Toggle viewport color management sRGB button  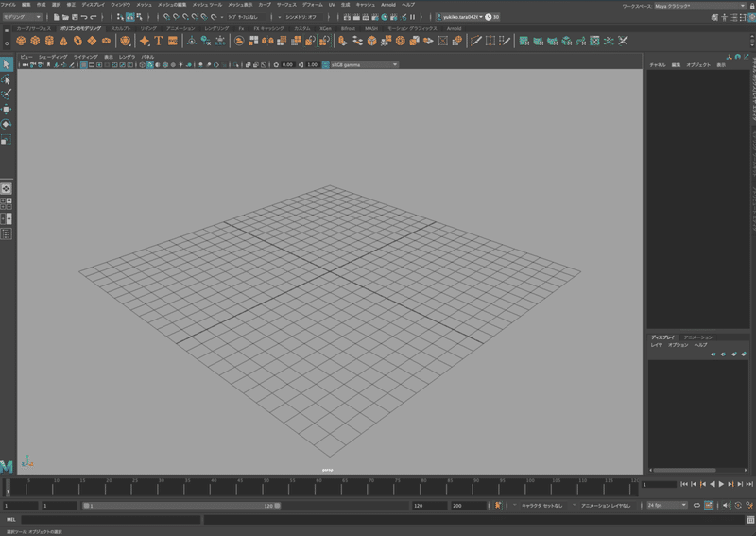pyautogui.click(x=325, y=64)
